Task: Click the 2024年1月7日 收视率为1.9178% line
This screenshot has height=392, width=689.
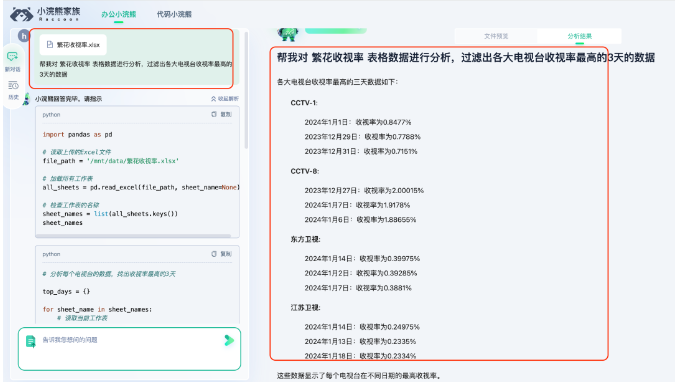Action: point(357,205)
